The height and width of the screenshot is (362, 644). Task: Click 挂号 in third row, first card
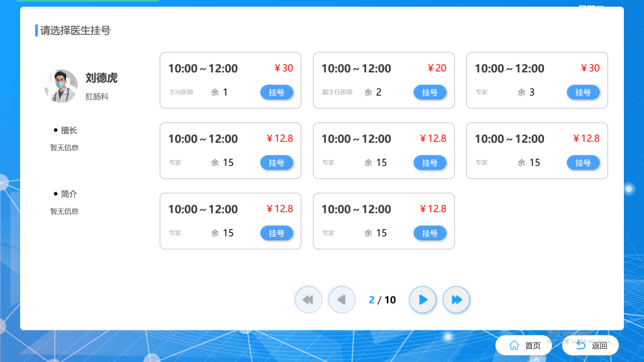(x=277, y=233)
